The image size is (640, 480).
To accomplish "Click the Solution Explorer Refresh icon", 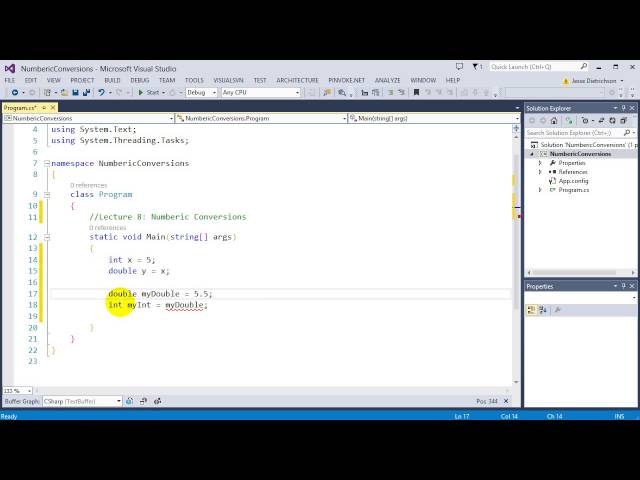I will 612,120.
